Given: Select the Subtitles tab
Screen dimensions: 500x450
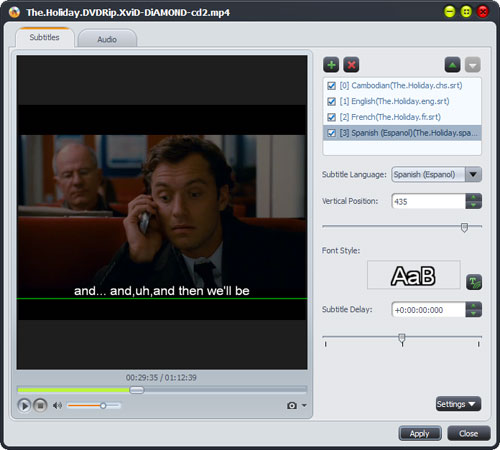Looking at the screenshot, I should [x=44, y=37].
